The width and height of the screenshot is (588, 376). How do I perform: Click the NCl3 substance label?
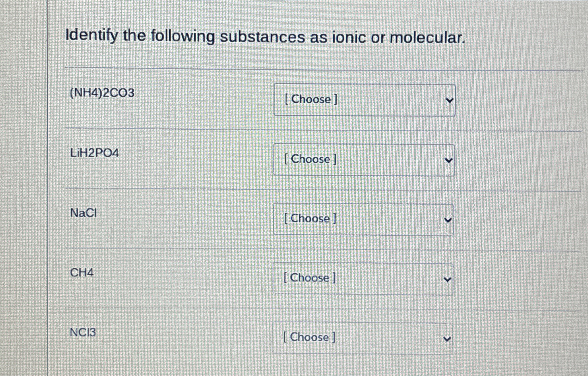point(82,332)
